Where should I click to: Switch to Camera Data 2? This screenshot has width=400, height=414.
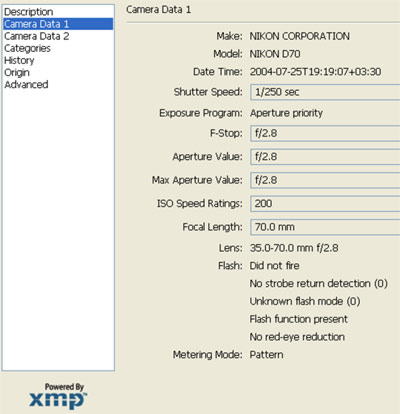37,36
